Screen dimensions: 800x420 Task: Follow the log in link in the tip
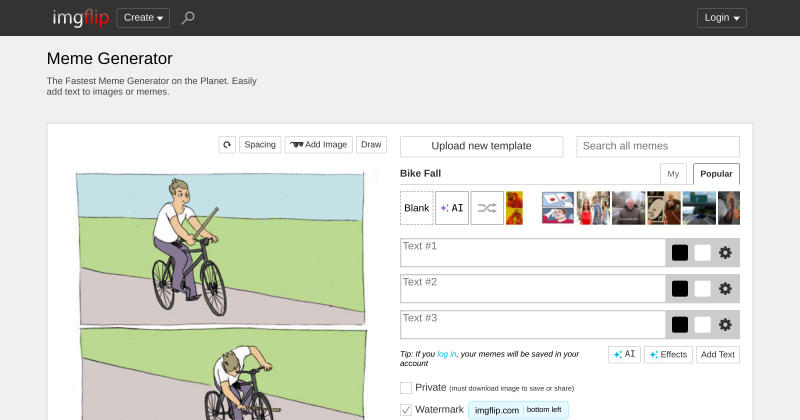446,354
